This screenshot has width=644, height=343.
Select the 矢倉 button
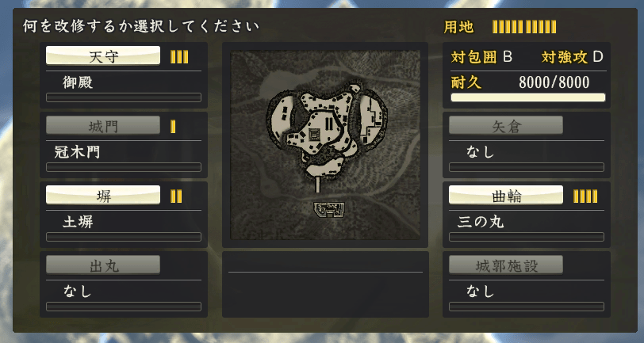click(x=505, y=125)
